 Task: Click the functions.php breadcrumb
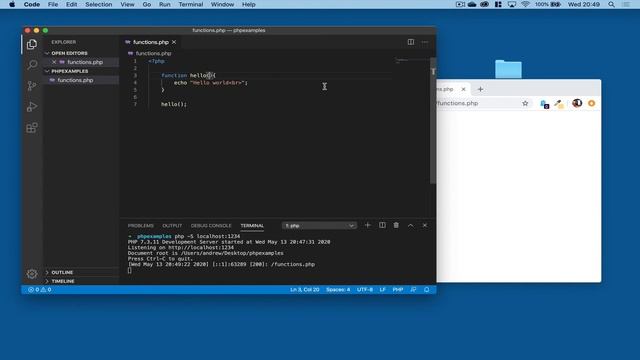coord(153,53)
